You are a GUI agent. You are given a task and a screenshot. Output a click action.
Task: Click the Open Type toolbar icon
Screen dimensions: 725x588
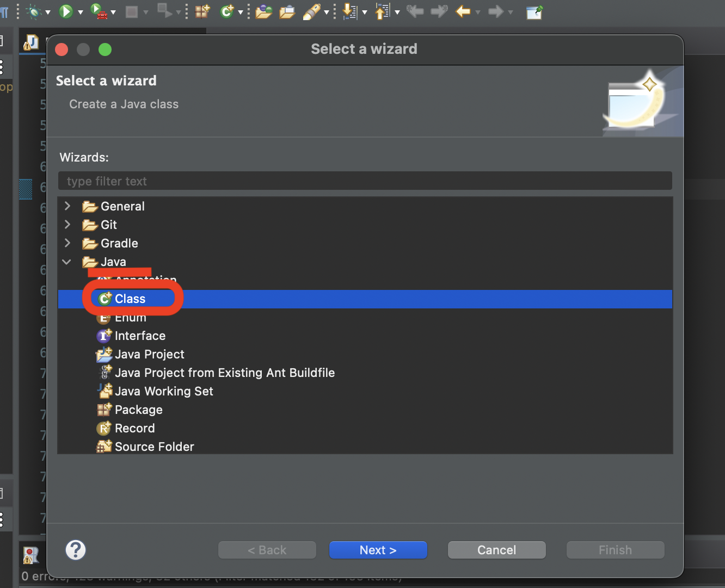[263, 11]
